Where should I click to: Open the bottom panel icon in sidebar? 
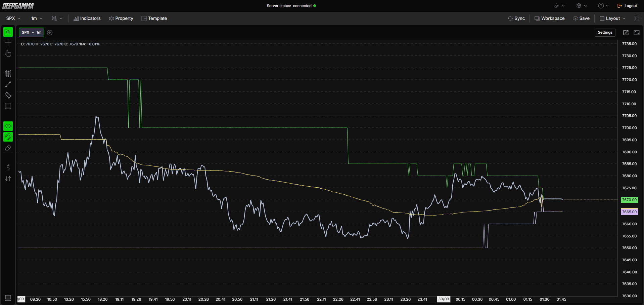(x=8, y=298)
